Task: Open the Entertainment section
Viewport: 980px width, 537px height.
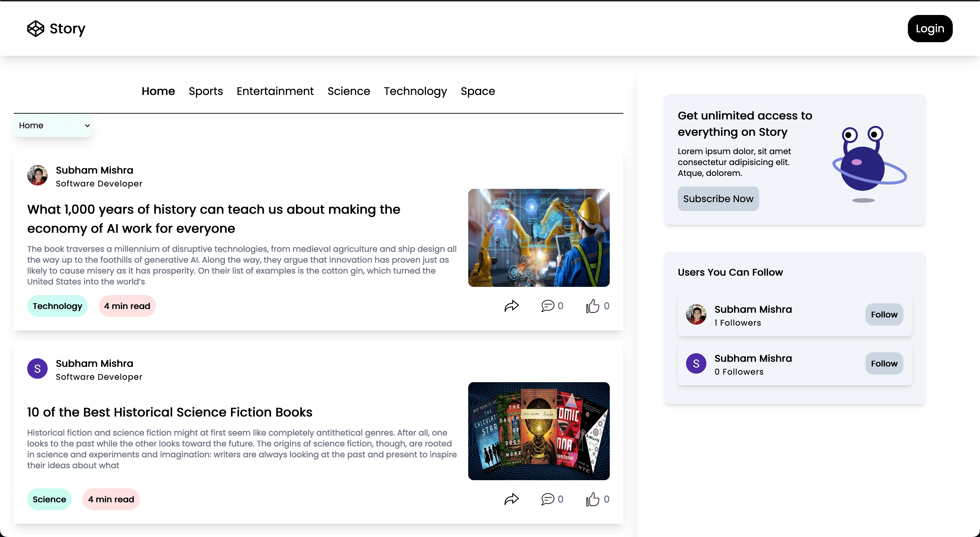Action: 275,91
